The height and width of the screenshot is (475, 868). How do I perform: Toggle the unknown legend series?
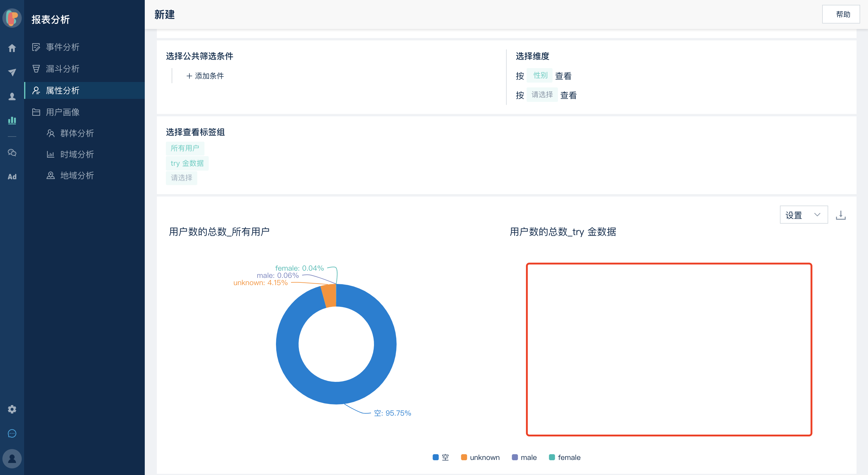480,457
